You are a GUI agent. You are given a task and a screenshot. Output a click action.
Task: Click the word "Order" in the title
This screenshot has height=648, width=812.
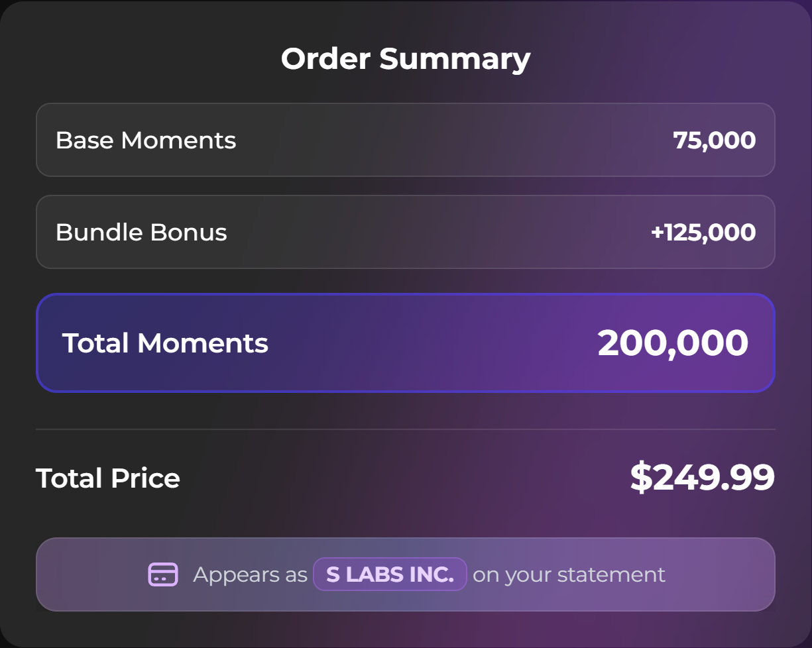[x=325, y=59]
